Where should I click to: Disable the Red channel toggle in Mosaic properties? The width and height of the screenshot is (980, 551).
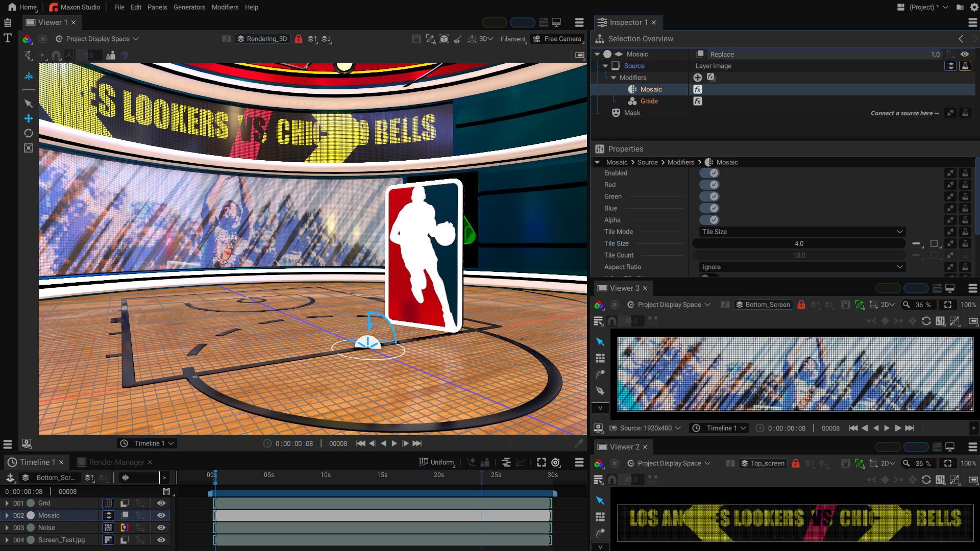[709, 185]
